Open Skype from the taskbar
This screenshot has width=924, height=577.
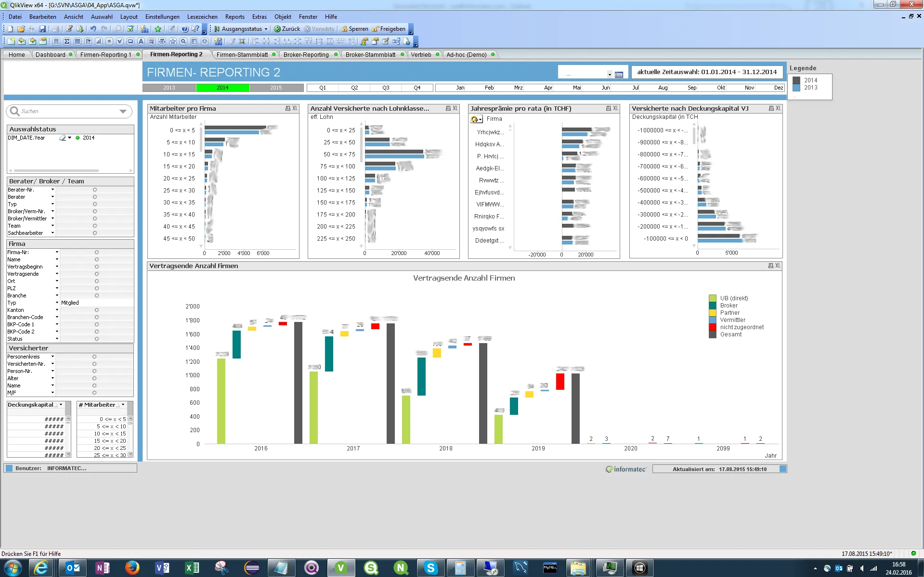(430, 568)
